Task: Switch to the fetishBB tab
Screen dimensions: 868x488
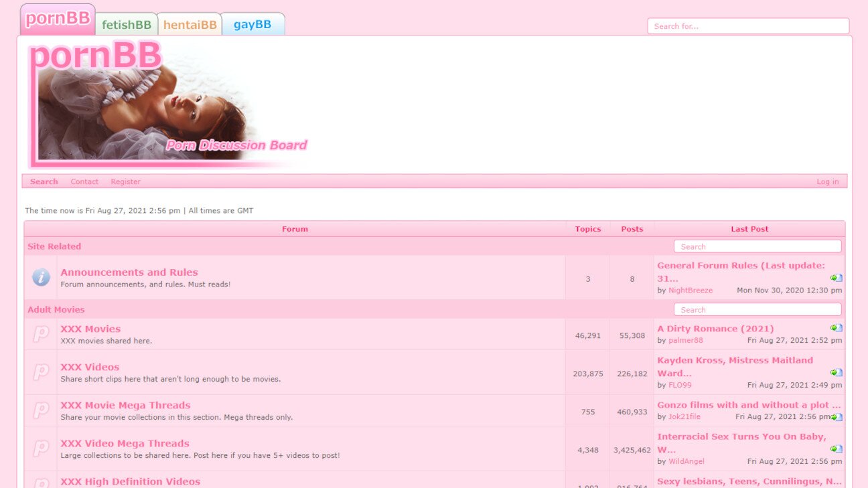Action: click(127, 24)
